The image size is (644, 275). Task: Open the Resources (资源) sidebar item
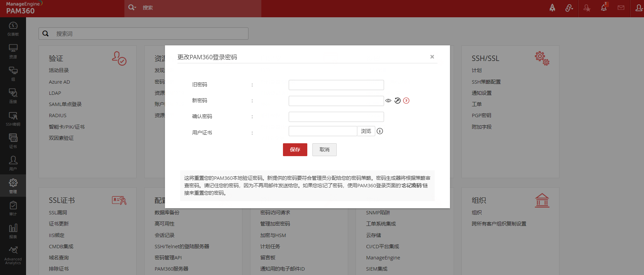point(13,51)
